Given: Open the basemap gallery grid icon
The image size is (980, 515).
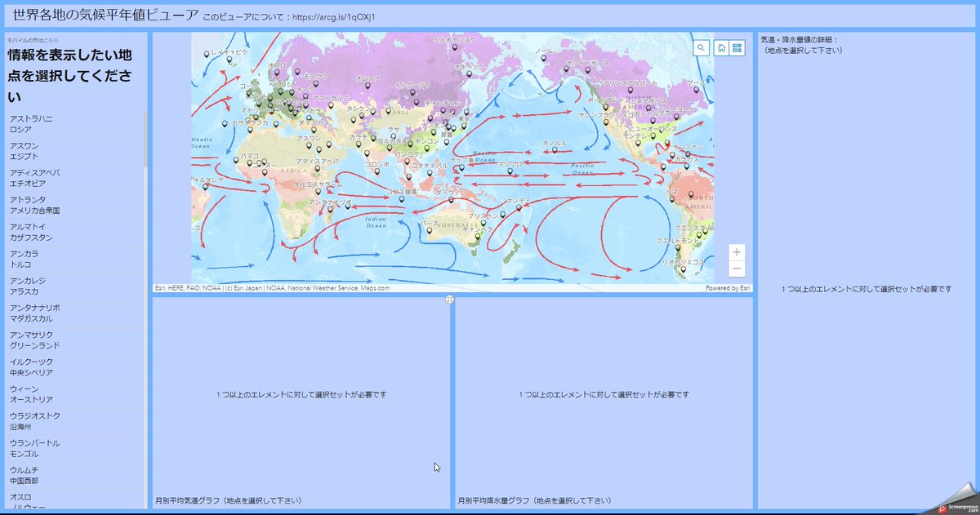Looking at the screenshot, I should (x=737, y=48).
